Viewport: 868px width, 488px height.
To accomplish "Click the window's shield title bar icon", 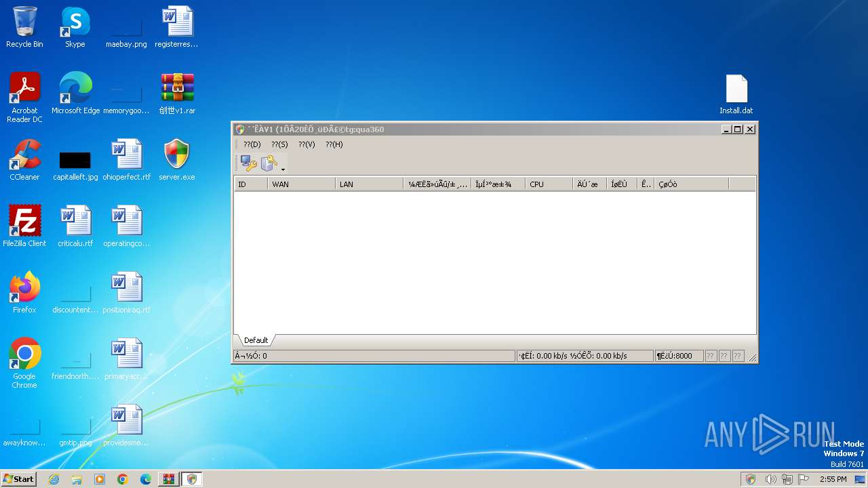I will point(239,129).
